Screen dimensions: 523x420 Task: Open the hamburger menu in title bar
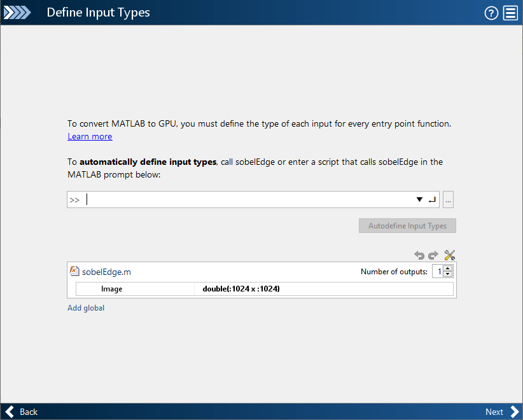coord(510,13)
